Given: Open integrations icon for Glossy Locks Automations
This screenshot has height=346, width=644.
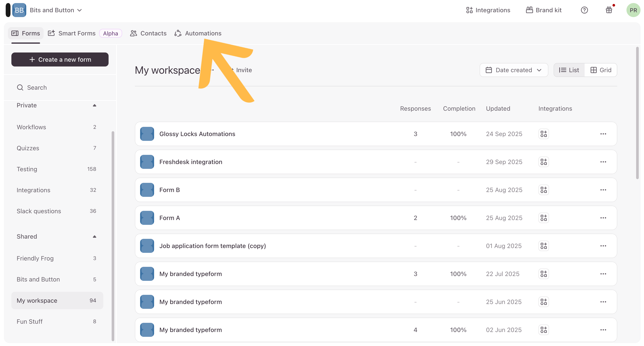Looking at the screenshot, I should [543, 134].
